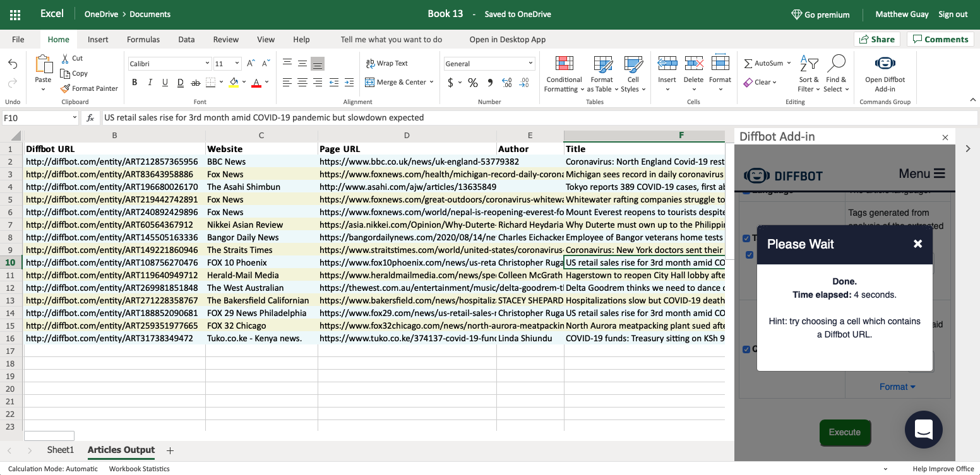Open the Name Box dropdown arrow
The image size is (980, 475).
75,117
